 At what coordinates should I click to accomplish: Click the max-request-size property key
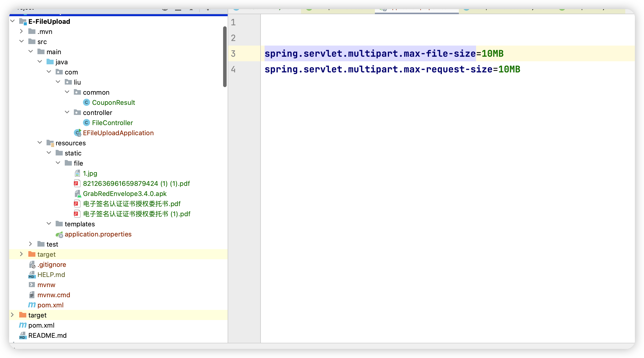(378, 69)
